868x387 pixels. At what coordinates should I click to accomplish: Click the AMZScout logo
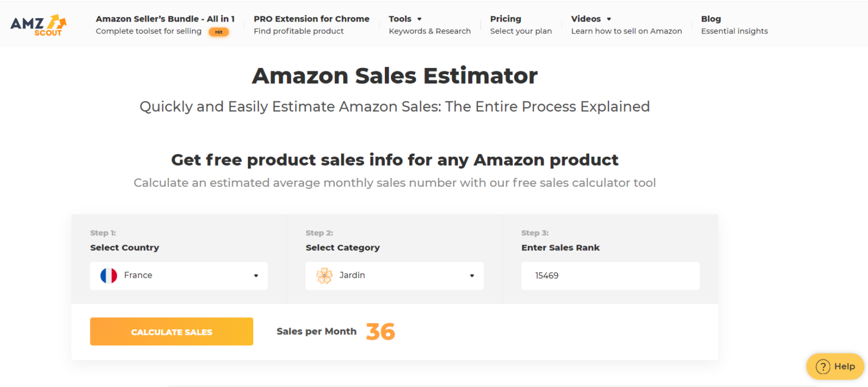37,24
